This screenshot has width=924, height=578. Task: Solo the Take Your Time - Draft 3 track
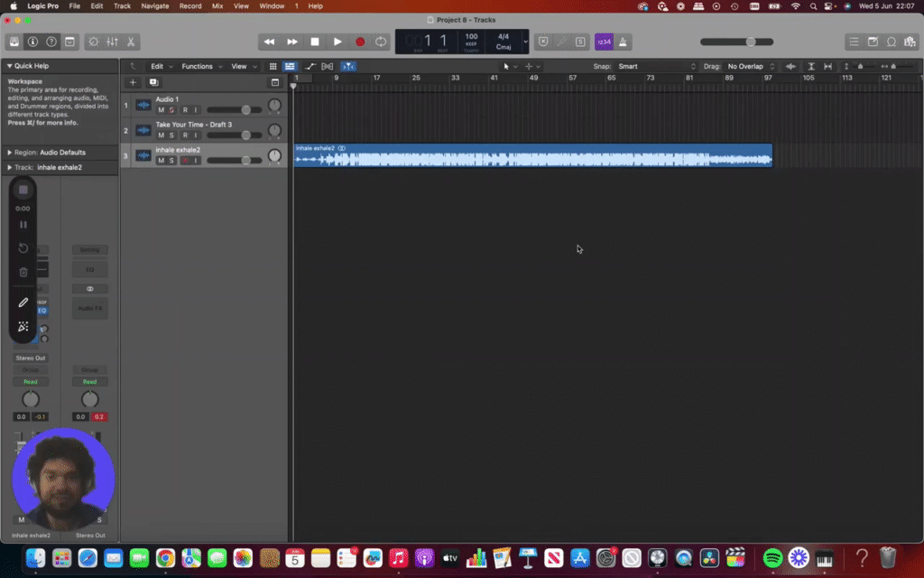click(x=171, y=135)
